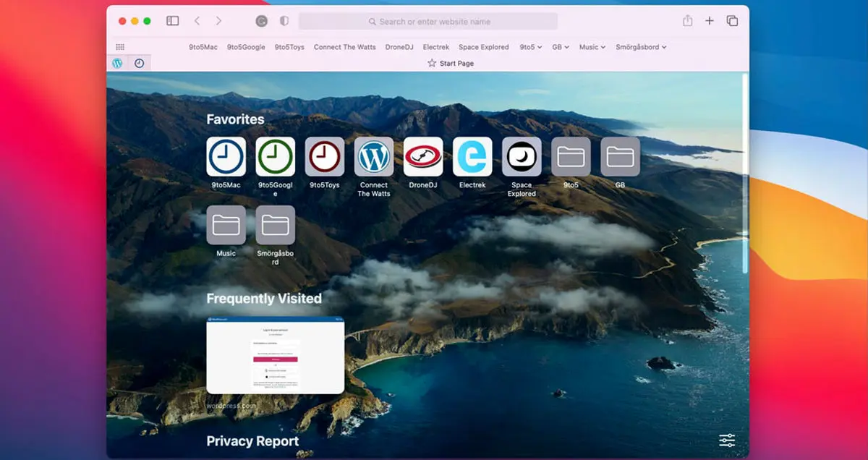This screenshot has width=868, height=460.
Task: Open the Connect The Watts WordPress icon
Action: coord(374,156)
